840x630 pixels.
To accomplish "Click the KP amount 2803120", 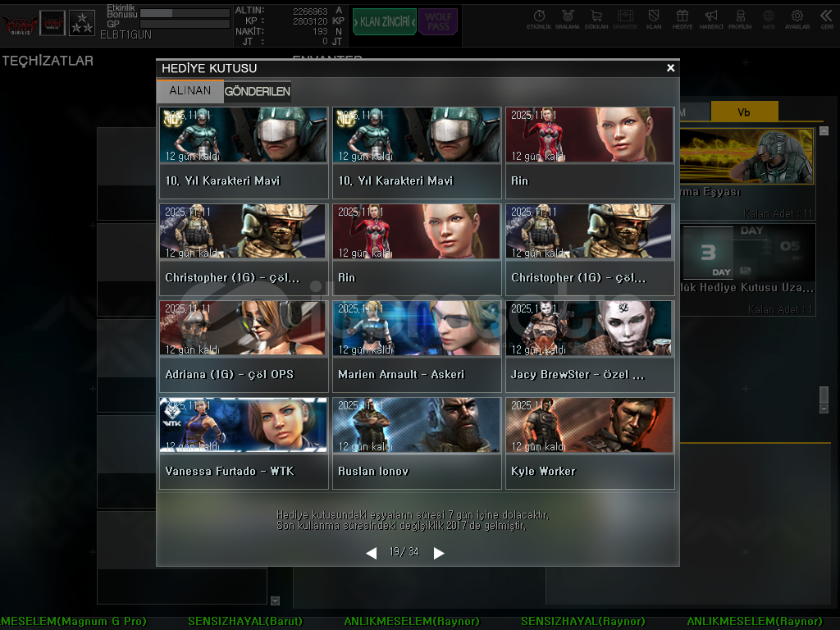I will tap(310, 21).
